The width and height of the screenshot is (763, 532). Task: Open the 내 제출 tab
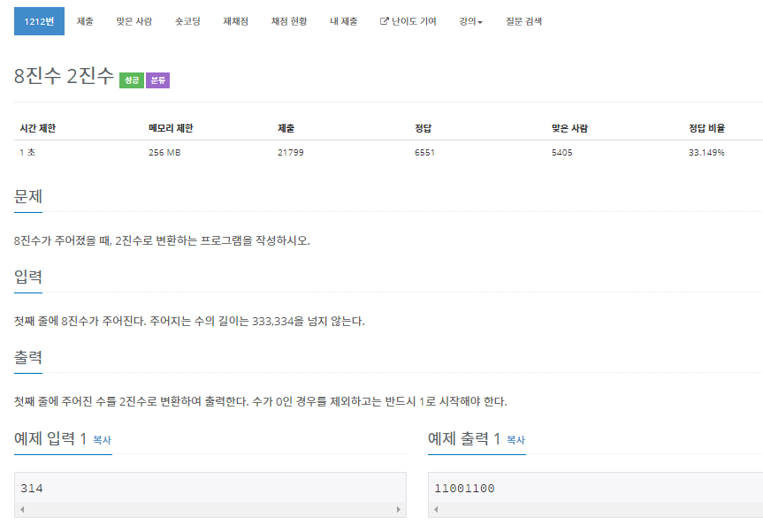[344, 21]
